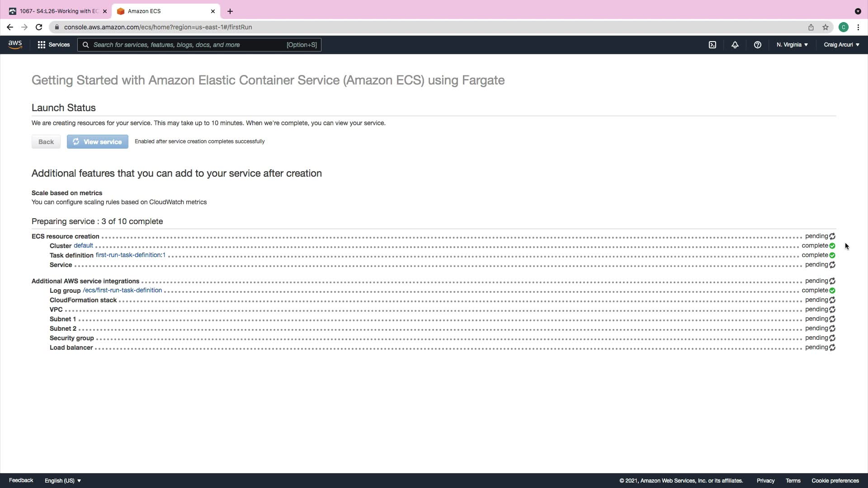Click the AWS logo home icon
Screen dimensions: 868x488
[x=15, y=44]
